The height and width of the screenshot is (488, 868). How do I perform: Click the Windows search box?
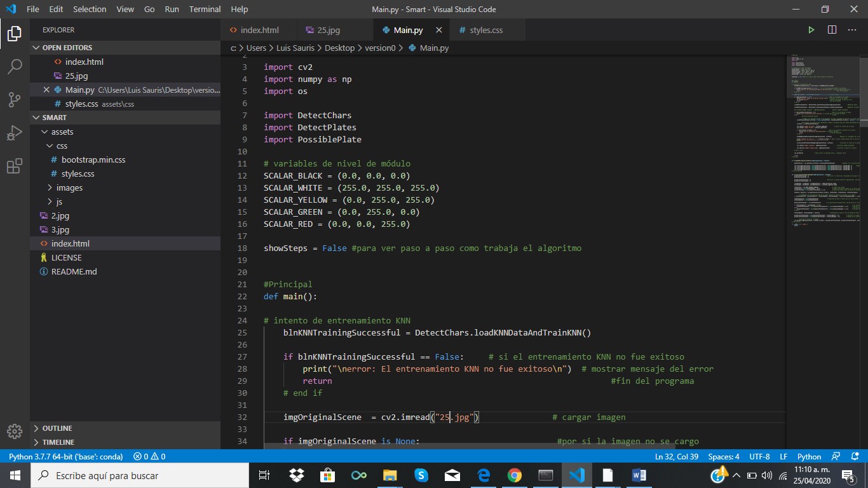(140, 475)
